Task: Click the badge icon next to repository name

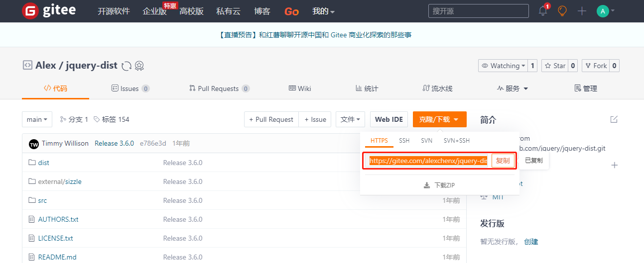Action: point(139,66)
